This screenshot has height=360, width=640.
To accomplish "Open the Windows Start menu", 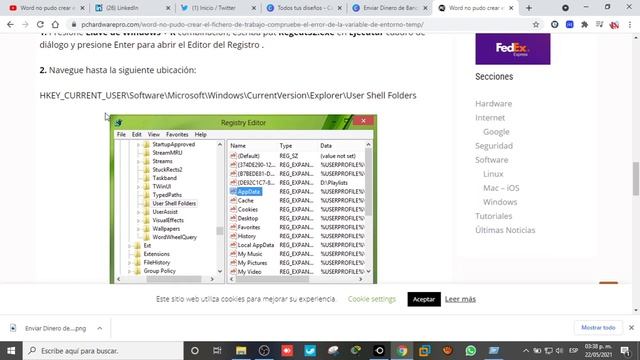I will pyautogui.click(x=11, y=351).
